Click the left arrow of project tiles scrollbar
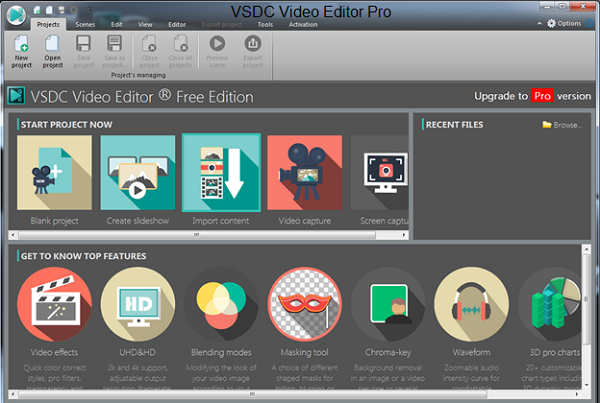 pos(13,235)
